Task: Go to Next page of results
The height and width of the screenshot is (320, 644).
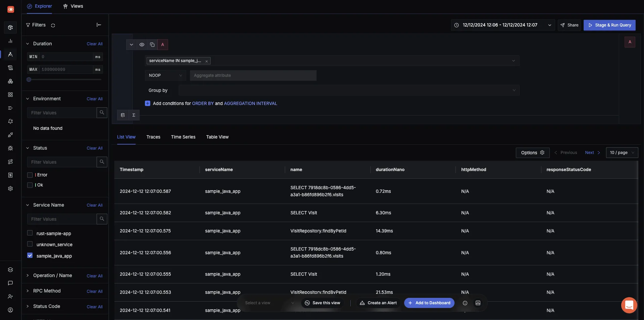Action: [592, 153]
